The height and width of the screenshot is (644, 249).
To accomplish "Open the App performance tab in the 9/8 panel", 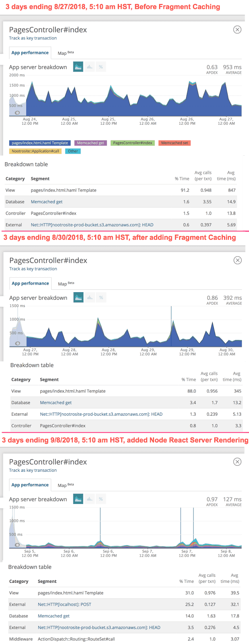I will pyautogui.click(x=30, y=485).
